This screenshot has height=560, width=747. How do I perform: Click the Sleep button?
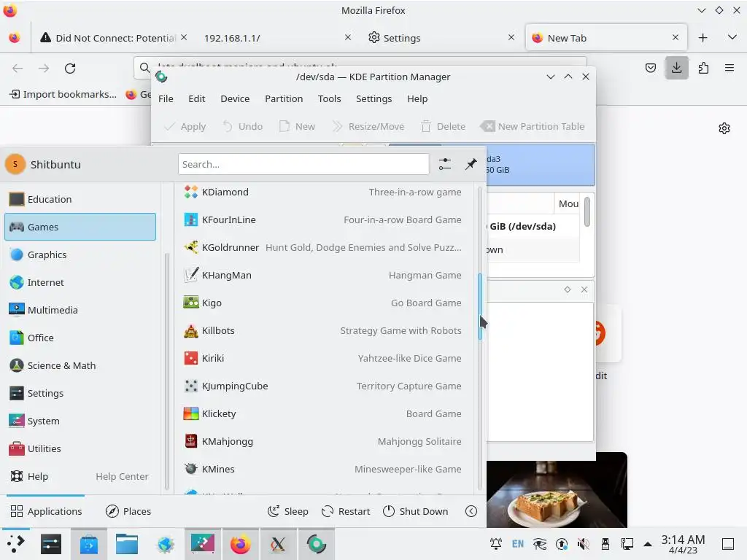click(x=287, y=511)
